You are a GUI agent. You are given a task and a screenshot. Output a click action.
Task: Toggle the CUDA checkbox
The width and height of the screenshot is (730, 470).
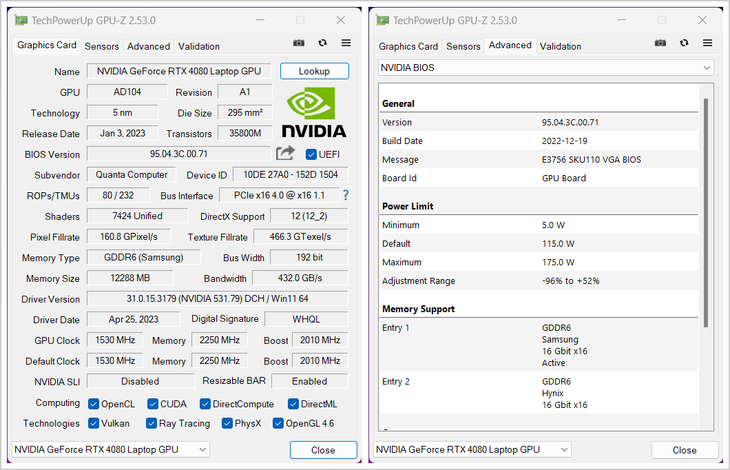153,404
